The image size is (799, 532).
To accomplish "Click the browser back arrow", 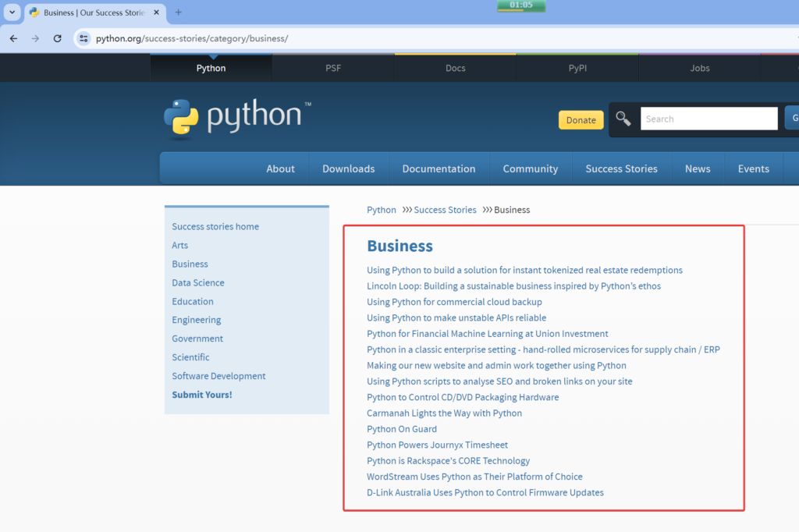I will point(13,38).
